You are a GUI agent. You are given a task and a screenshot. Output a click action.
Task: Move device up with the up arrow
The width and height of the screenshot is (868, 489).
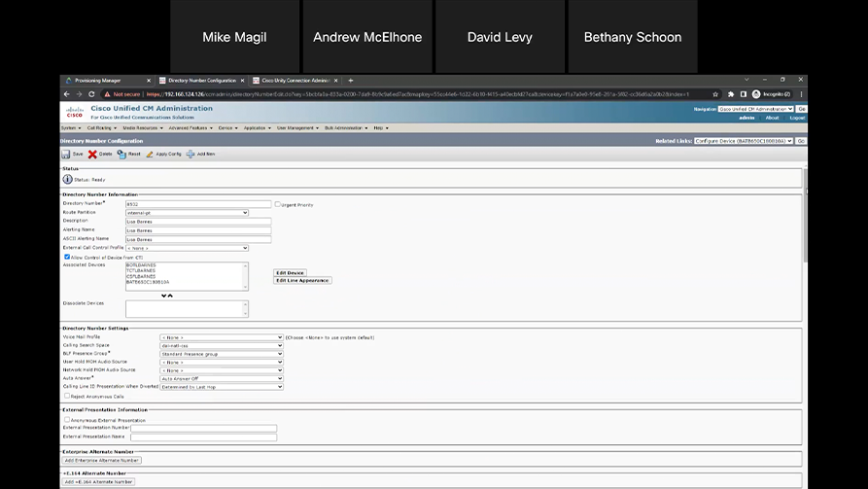click(x=170, y=296)
